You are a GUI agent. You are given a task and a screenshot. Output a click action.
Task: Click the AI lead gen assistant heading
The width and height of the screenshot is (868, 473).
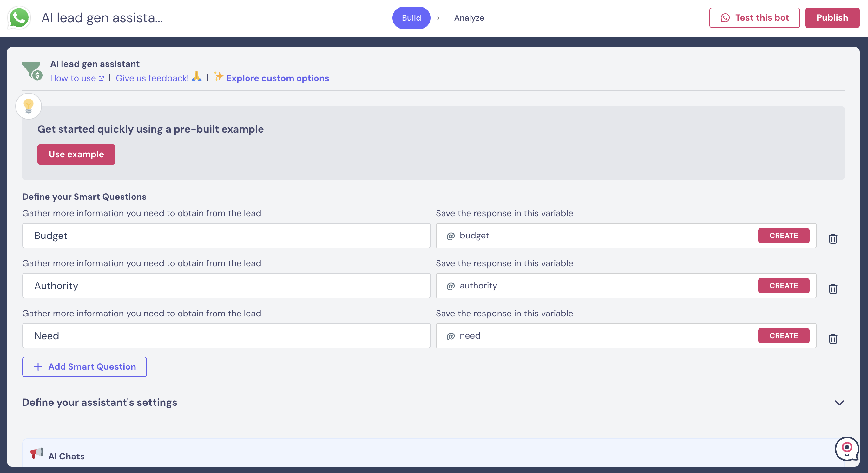tap(95, 64)
